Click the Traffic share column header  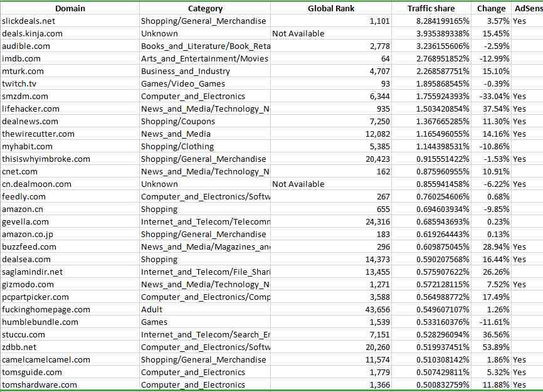(431, 8)
